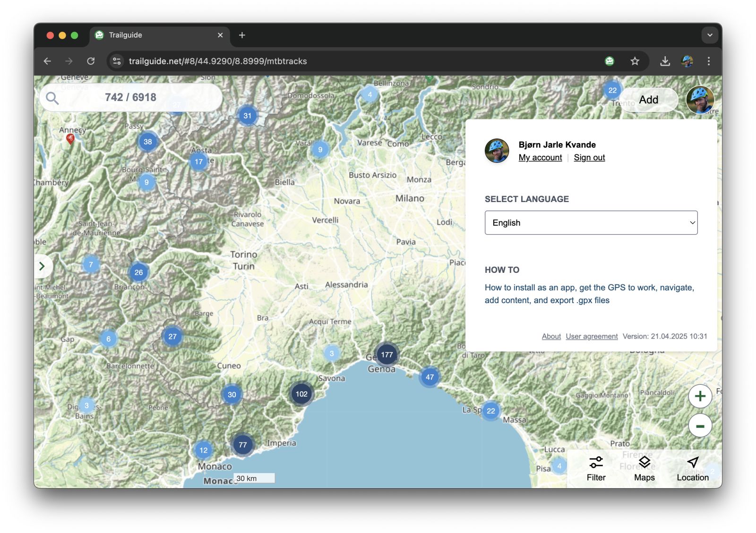The width and height of the screenshot is (756, 533).
Task: Open the 27 trails cluster north of Cuneo
Action: pos(172,337)
